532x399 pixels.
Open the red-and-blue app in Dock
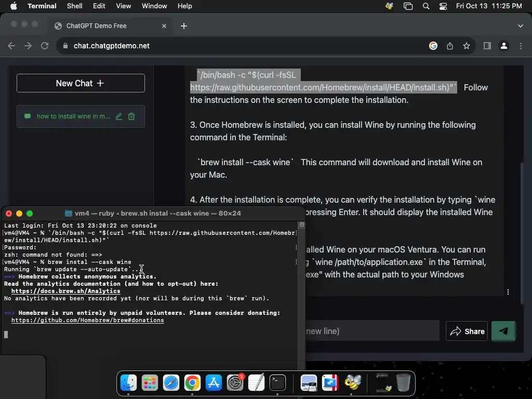[x=330, y=383]
